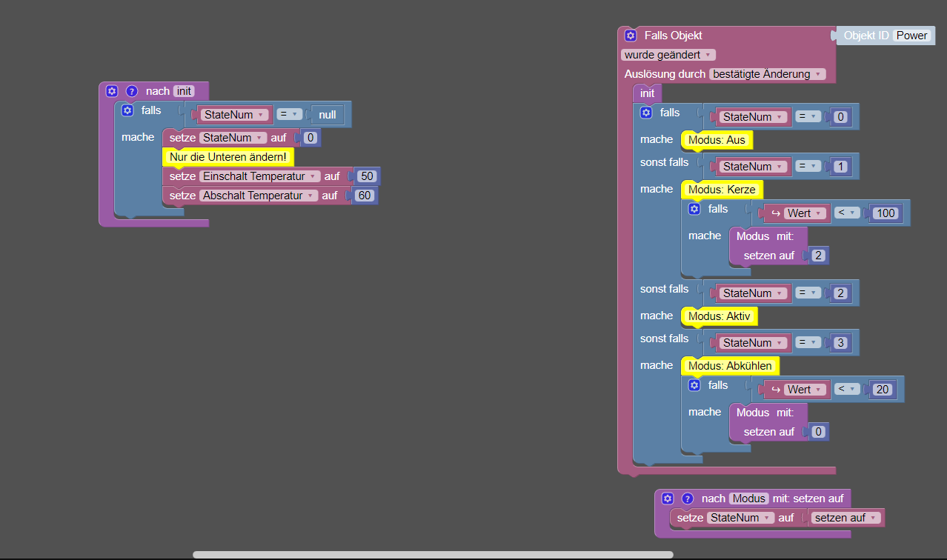Open 'Abschalt Temperatur' variable dropdown

click(259, 196)
